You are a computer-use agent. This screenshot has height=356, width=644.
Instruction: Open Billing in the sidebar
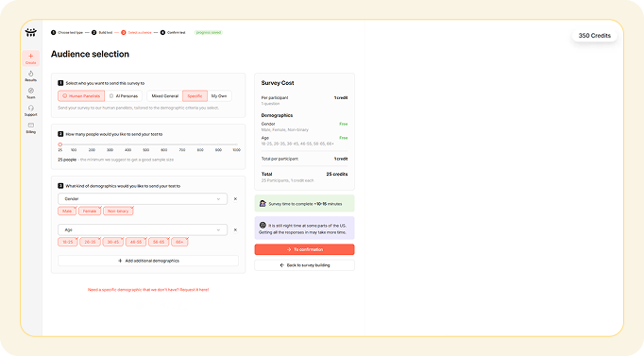(31, 127)
